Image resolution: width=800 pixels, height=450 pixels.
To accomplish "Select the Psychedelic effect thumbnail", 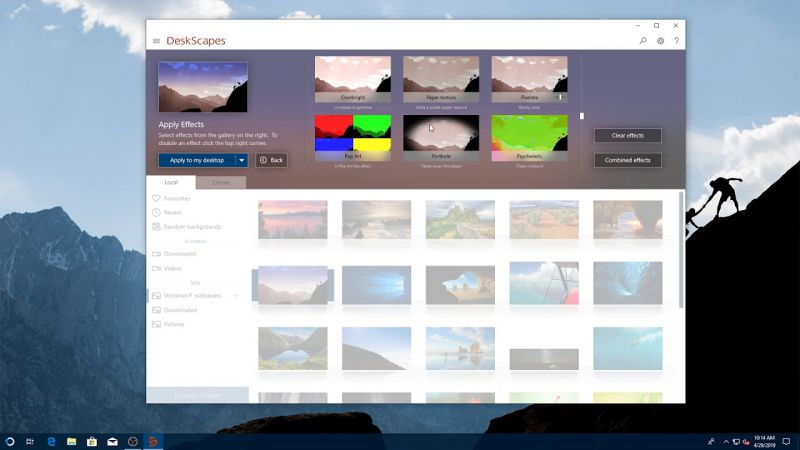I will [x=529, y=138].
